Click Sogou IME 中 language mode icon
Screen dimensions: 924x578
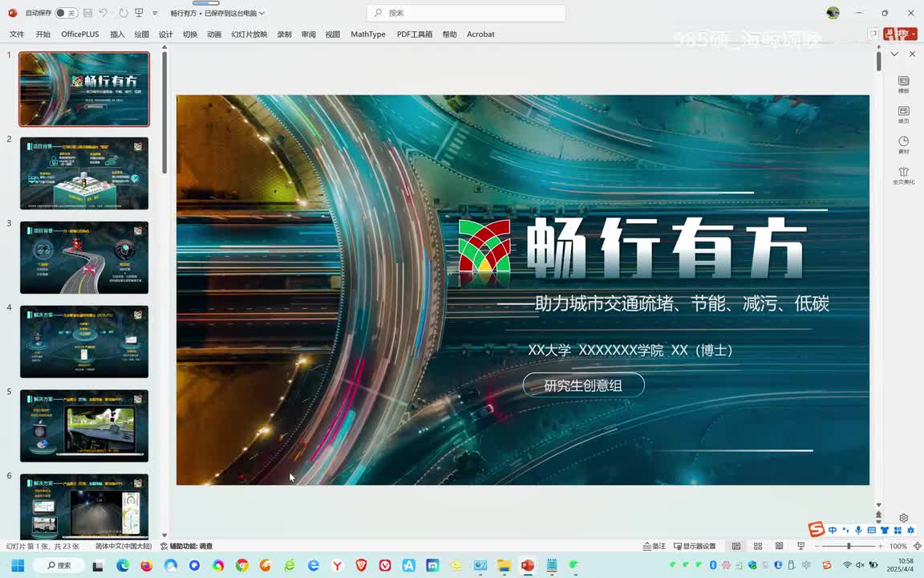click(x=832, y=530)
